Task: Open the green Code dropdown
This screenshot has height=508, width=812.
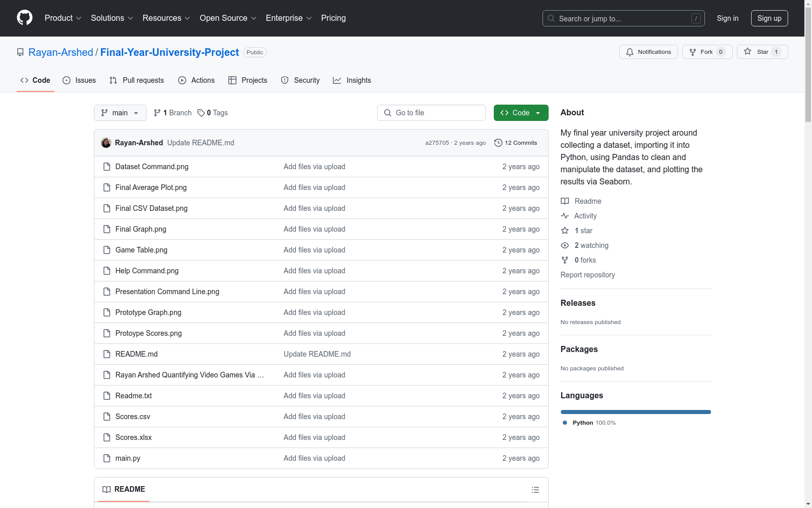Action: (x=521, y=113)
